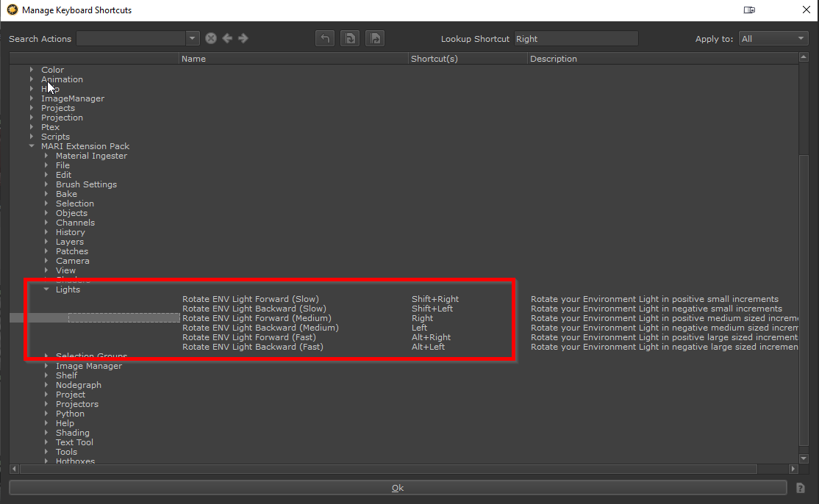Click the export shortcuts document icon

[x=375, y=39]
